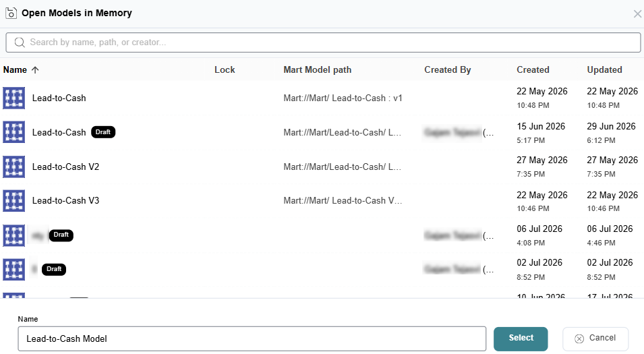644x354 pixels.
Task: Click the circled X icon in the Cancel button
Action: pos(579,338)
